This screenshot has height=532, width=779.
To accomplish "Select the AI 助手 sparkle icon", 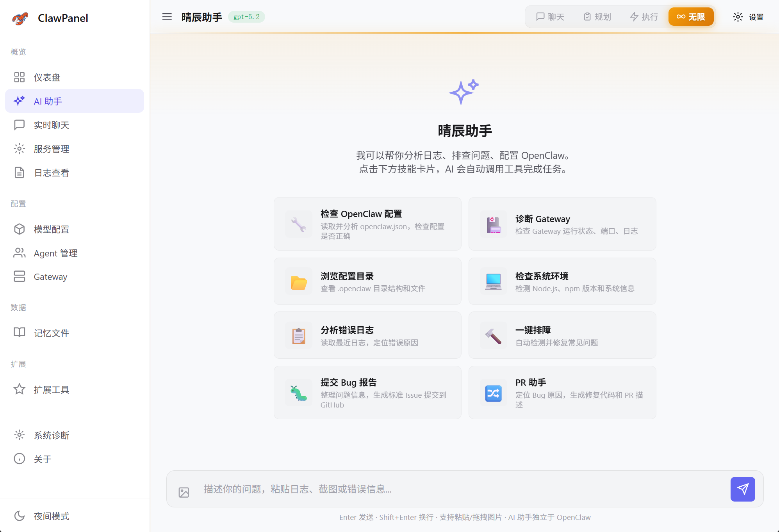I will point(20,101).
